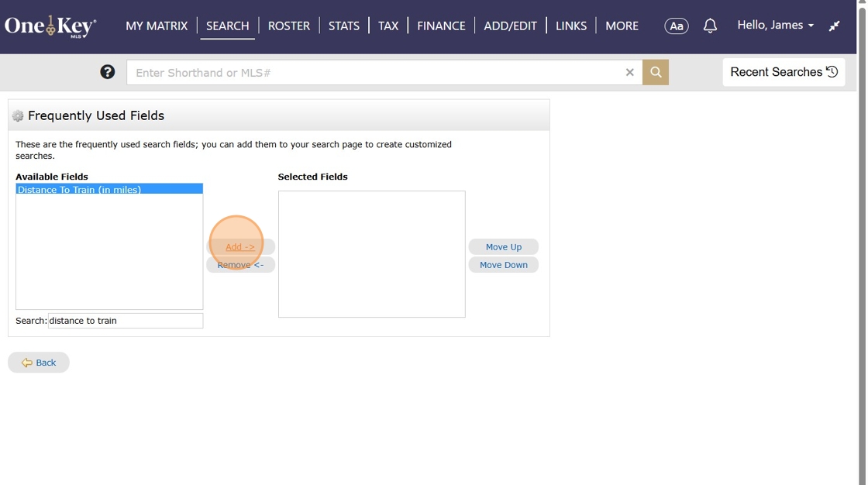Toggle text size with the Aa icon

pyautogui.click(x=676, y=26)
